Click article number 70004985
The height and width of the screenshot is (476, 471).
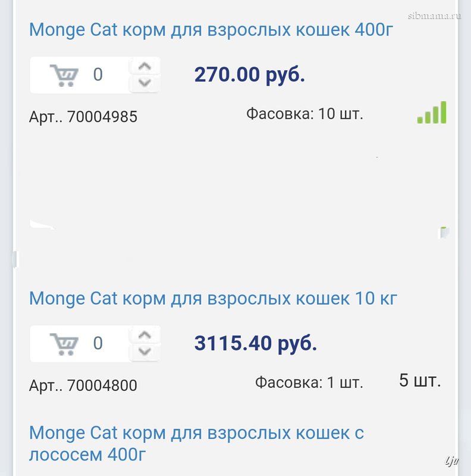point(83,117)
